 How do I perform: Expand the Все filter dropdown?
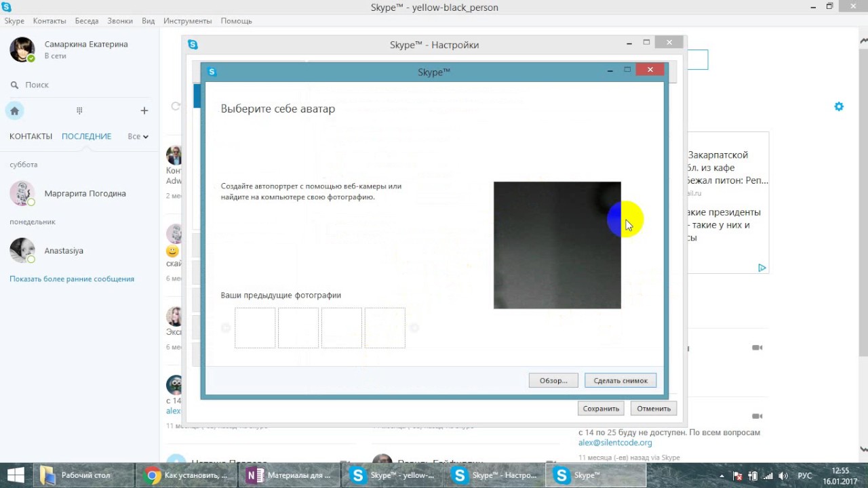point(138,136)
